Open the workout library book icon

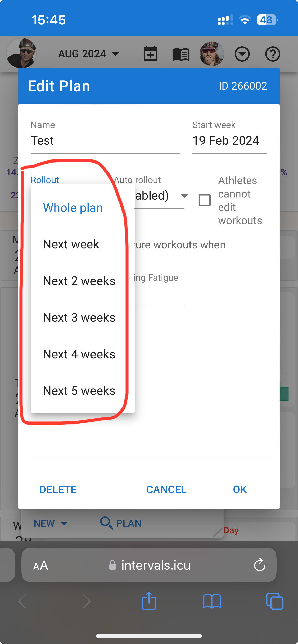pyautogui.click(x=181, y=54)
